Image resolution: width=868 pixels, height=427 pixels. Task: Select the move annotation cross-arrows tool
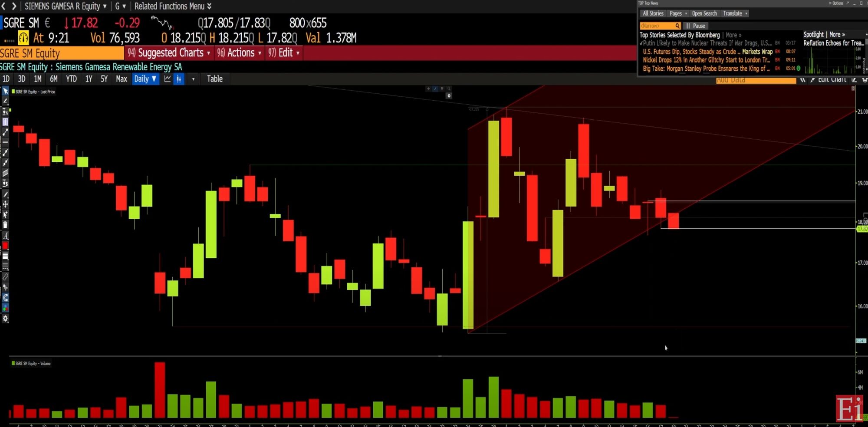pyautogui.click(x=5, y=204)
